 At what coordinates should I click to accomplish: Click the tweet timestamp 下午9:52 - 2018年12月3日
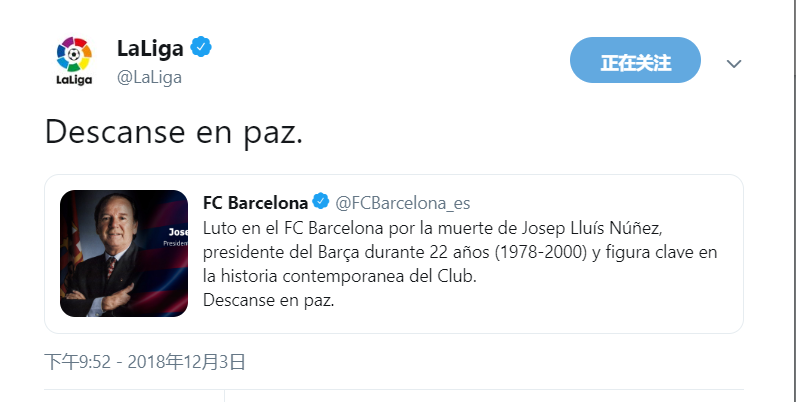point(145,362)
